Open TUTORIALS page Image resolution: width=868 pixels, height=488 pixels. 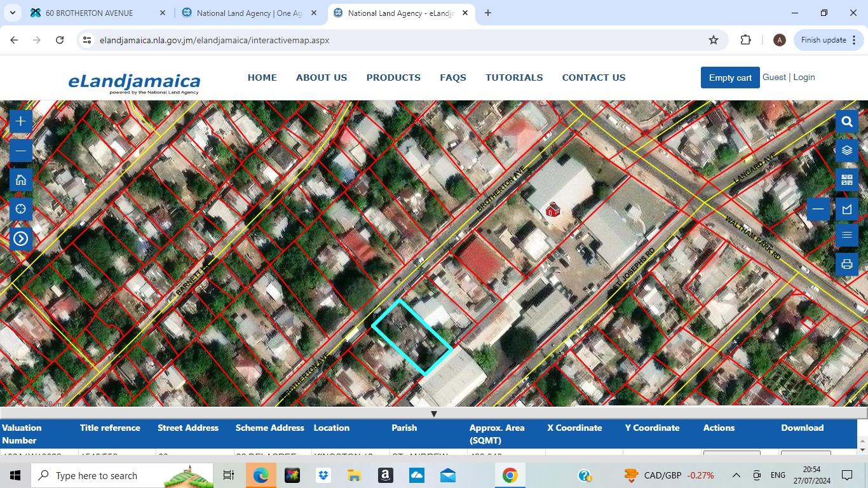point(514,78)
